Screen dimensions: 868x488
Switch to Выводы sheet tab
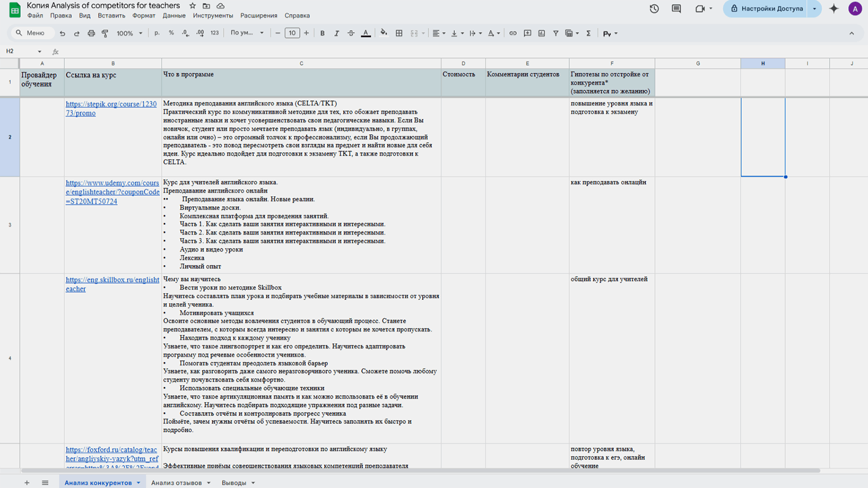[238, 482]
